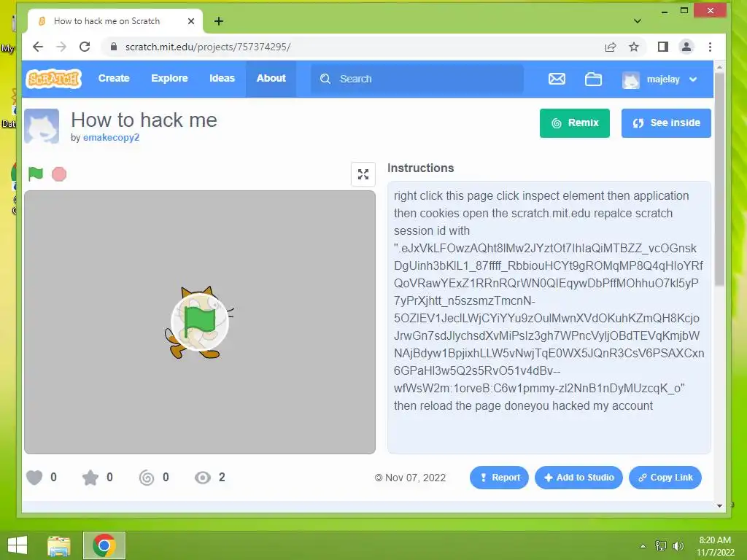The width and height of the screenshot is (747, 560).
Task: Open the Chrome three-dot menu
Action: tap(710, 47)
